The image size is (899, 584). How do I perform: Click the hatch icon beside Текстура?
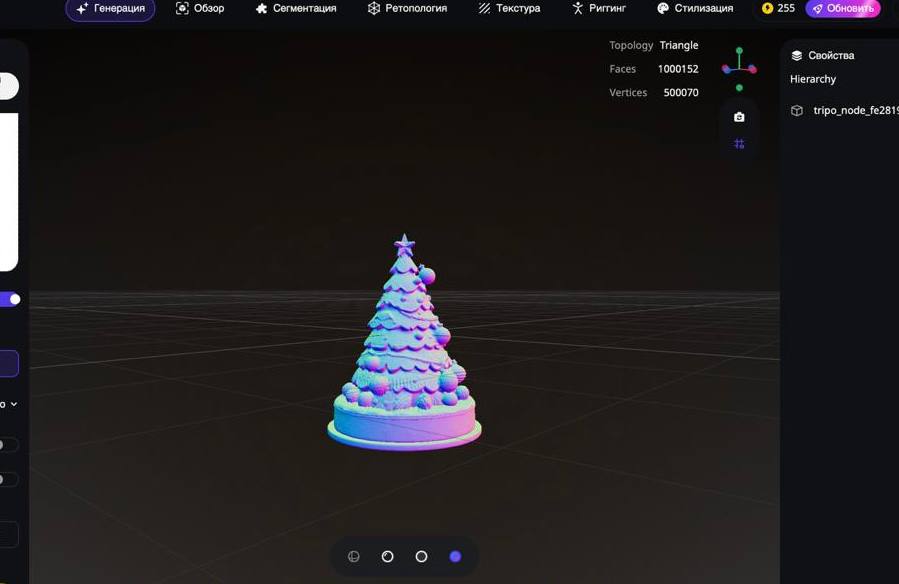point(484,9)
